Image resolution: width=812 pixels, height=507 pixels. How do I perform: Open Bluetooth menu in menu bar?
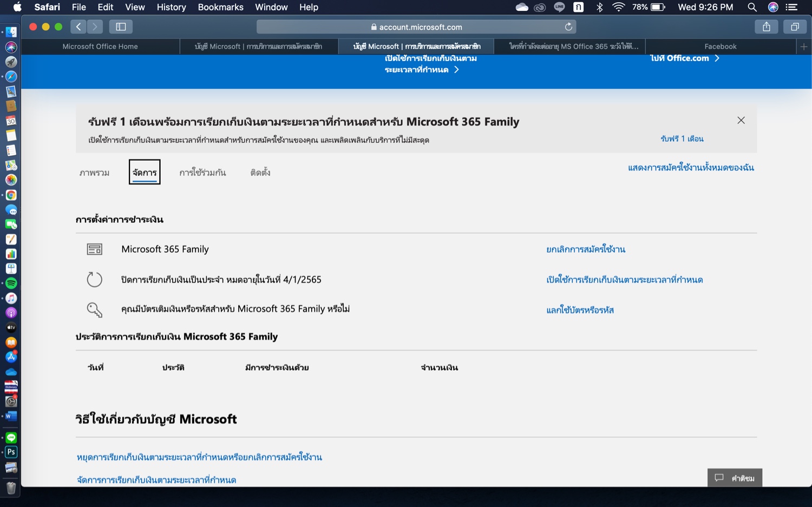(x=599, y=7)
